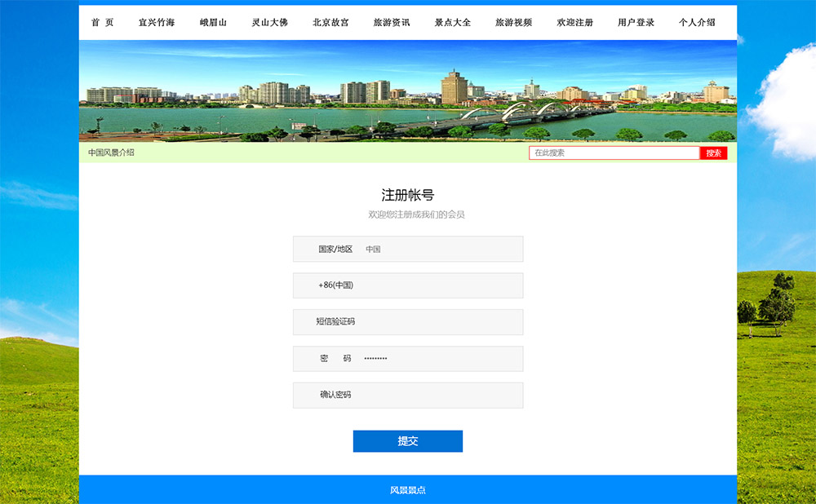816x504 pixels.
Task: Focus the 密码 password field
Action: (408, 359)
